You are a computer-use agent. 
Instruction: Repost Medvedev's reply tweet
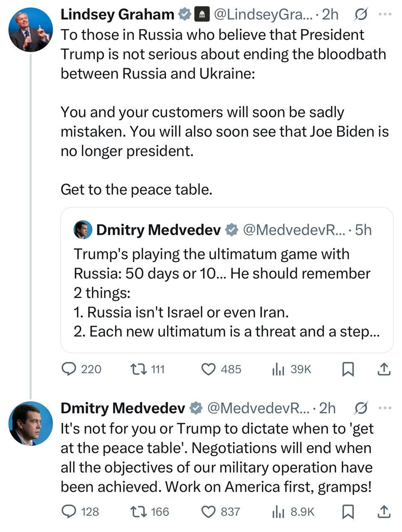(138, 511)
